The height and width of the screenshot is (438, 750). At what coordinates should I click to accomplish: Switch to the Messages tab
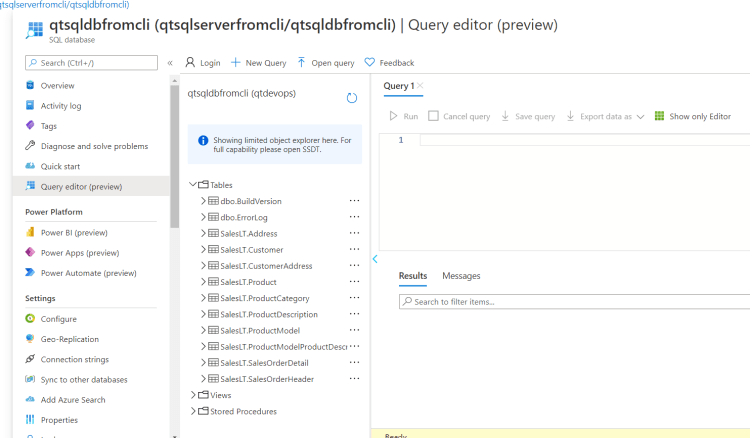[x=461, y=276]
